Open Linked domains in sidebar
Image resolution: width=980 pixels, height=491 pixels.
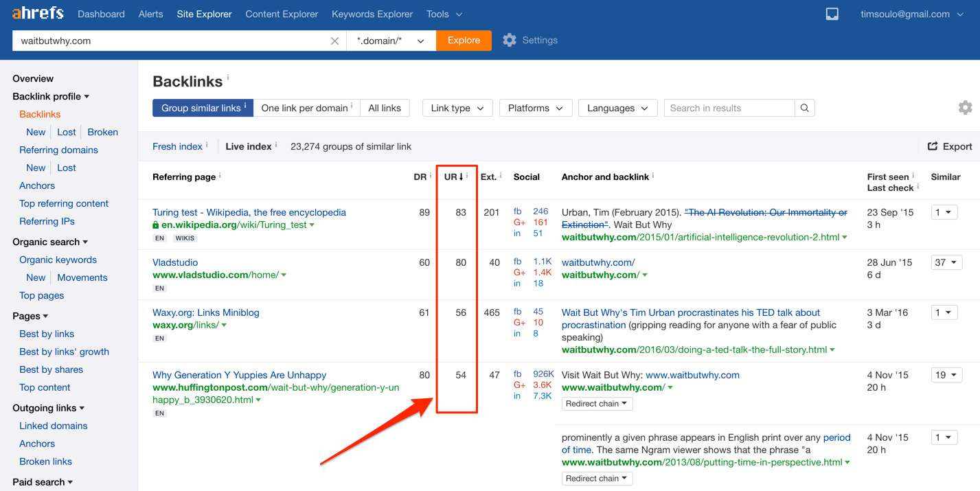click(54, 426)
